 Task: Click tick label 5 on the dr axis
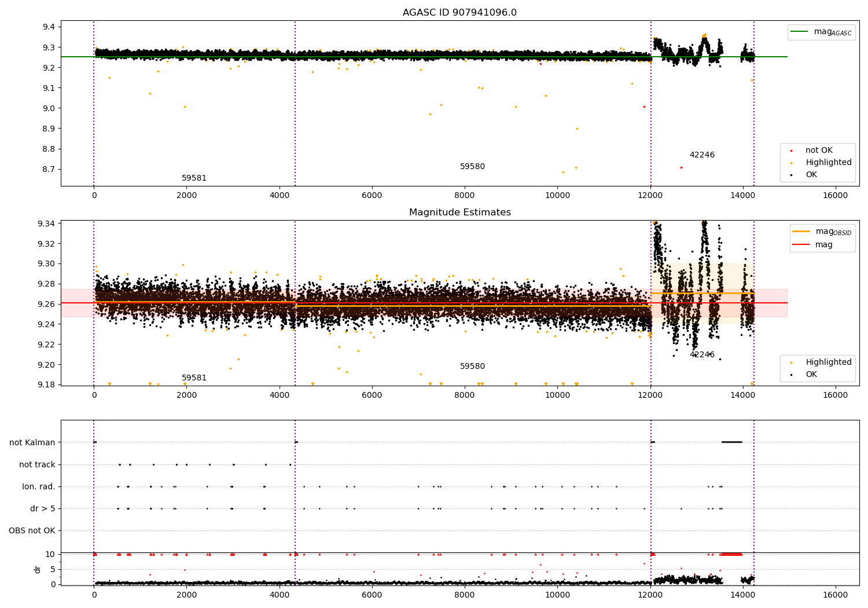pos(53,570)
